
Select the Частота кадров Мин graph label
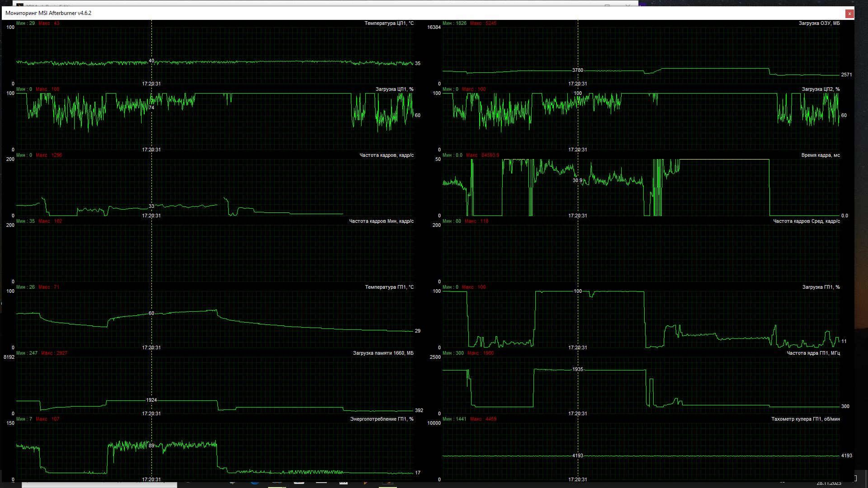pos(381,221)
